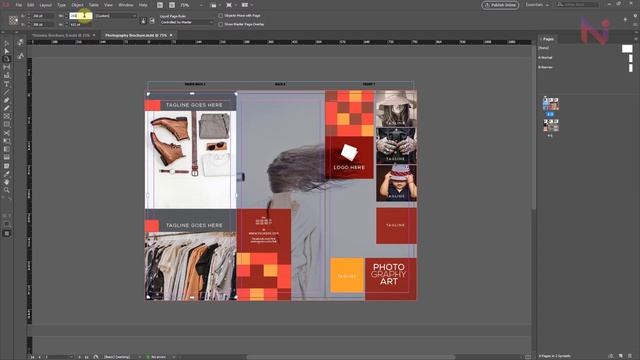The width and height of the screenshot is (640, 360).
Task: Switch to the first document tab on left
Action: (61, 35)
